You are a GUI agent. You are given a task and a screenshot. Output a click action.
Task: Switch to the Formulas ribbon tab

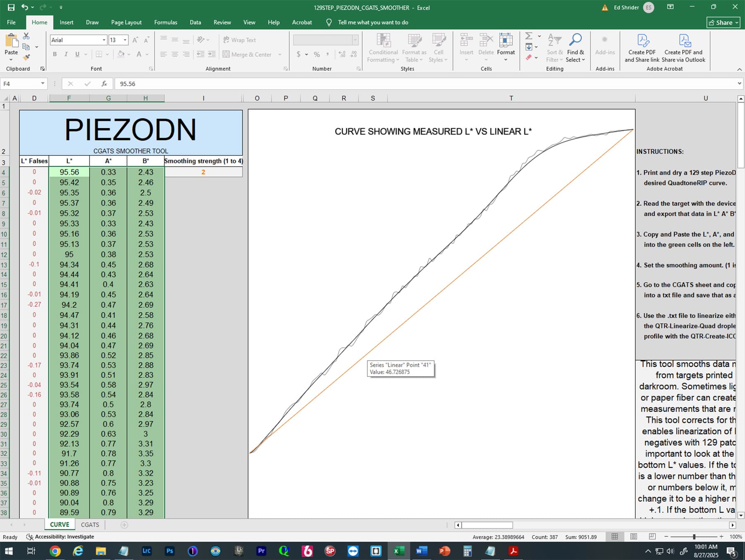coord(166,22)
